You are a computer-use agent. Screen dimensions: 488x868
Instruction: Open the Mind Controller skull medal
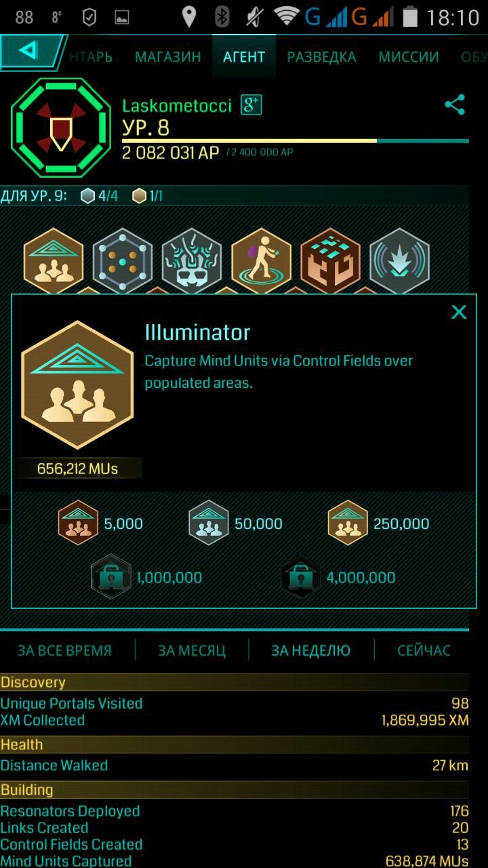(192, 261)
